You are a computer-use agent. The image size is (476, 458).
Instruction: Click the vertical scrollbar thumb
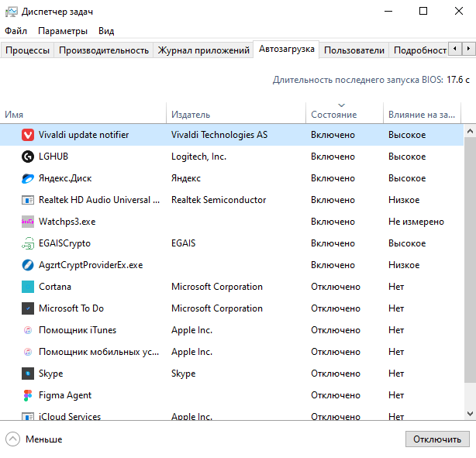(x=470, y=260)
